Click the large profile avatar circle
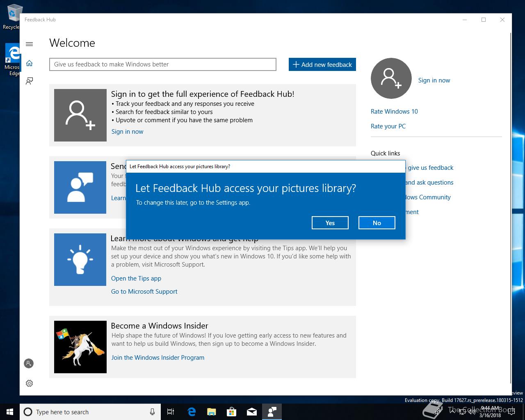 point(391,78)
